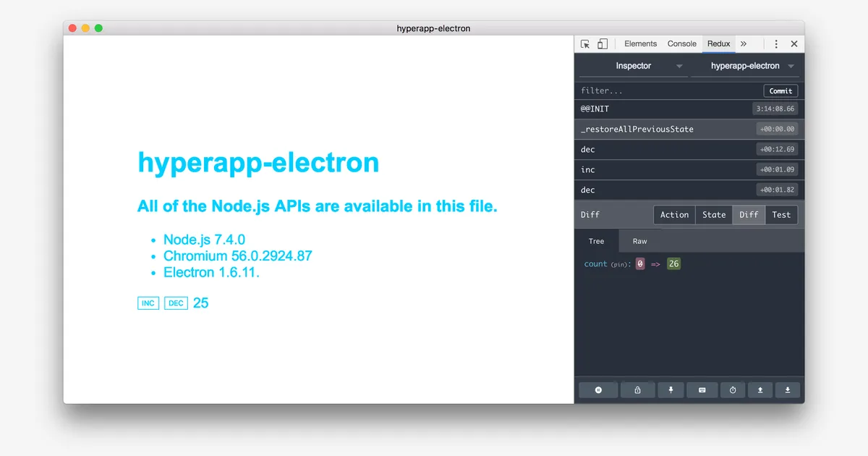Click the counter value 25
Viewport: 868px width, 456px height.
tap(201, 303)
